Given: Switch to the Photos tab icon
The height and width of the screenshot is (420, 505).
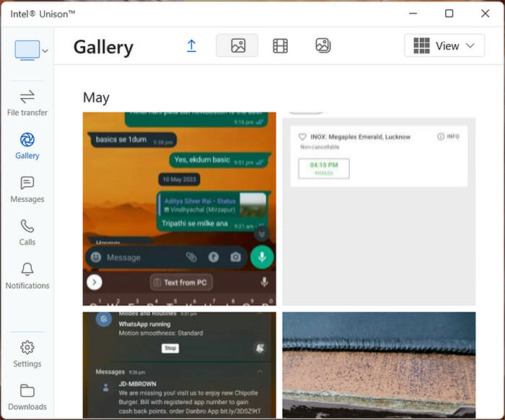Looking at the screenshot, I should click(x=237, y=46).
